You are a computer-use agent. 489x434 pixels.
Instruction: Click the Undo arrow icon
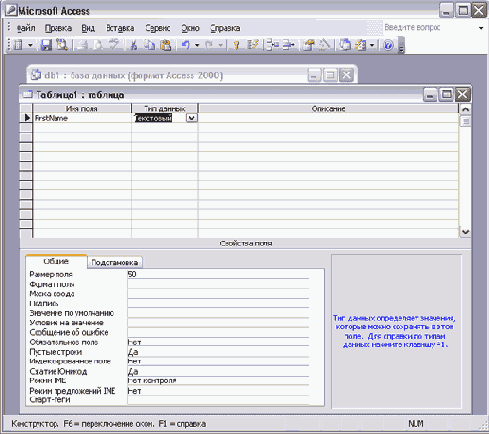coord(185,45)
